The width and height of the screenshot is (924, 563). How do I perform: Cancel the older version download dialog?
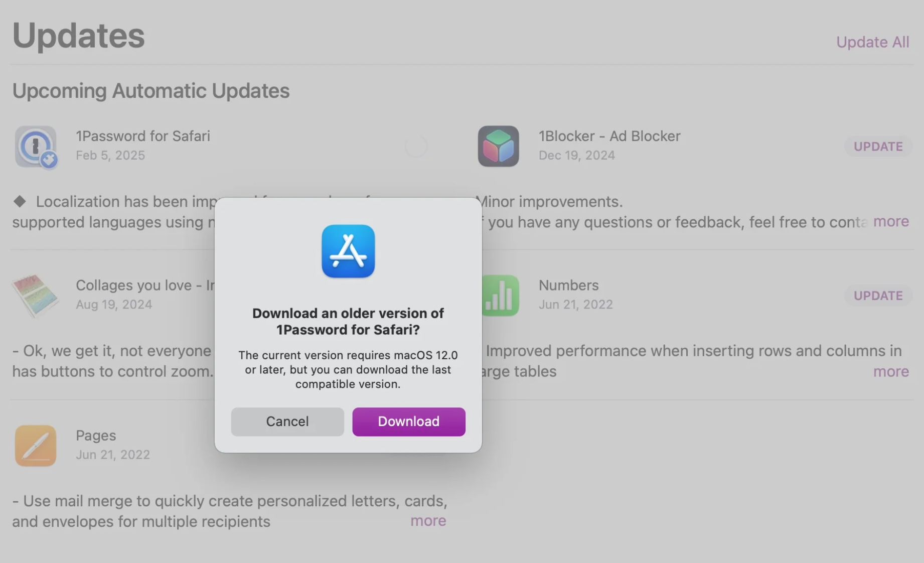click(287, 421)
